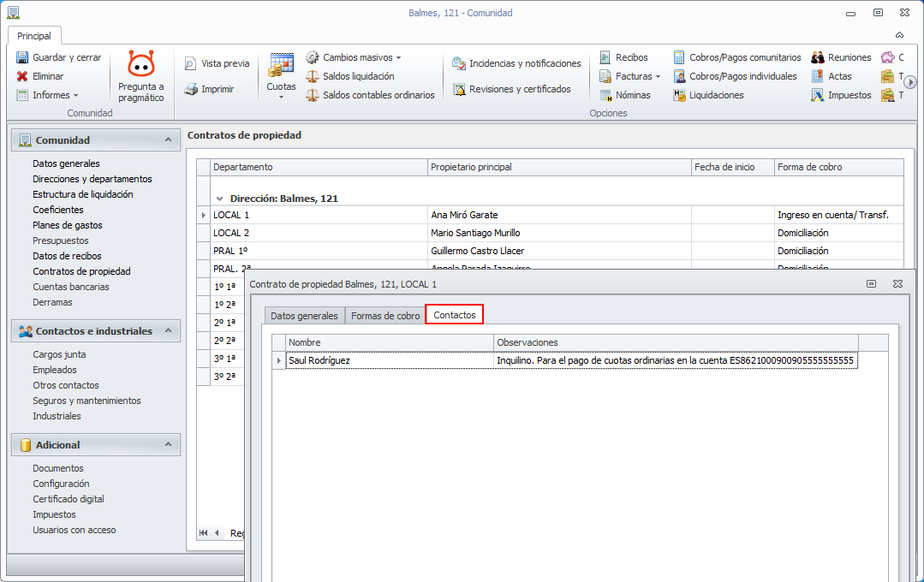This screenshot has height=582, width=924.
Task: Click Observaciones column header in contacts
Action: pos(676,343)
